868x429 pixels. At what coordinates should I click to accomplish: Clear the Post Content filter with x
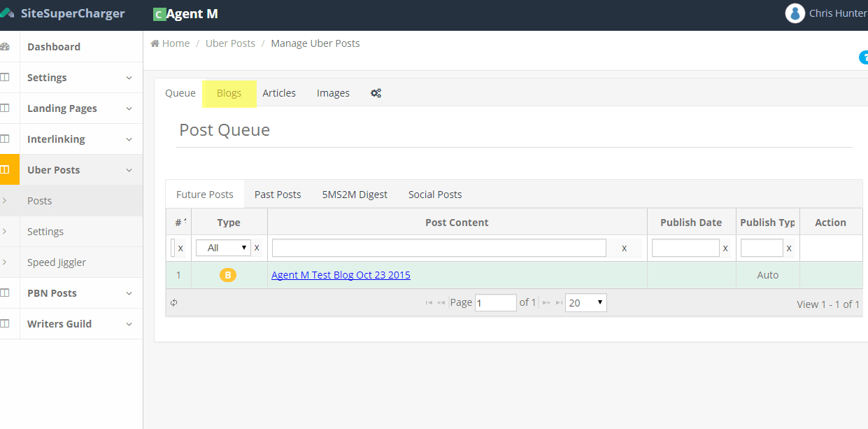click(624, 248)
